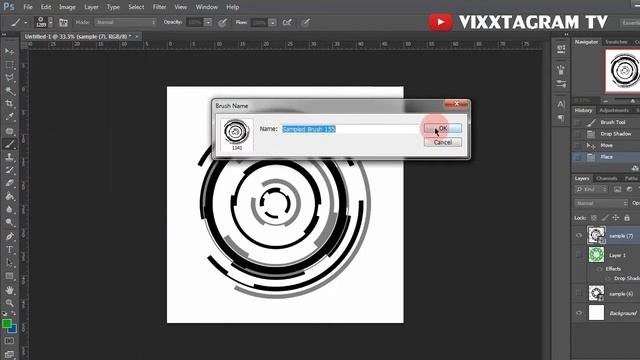The height and width of the screenshot is (360, 640).
Task: Open the Tool Preset picker arrow
Action: click(x=25, y=23)
